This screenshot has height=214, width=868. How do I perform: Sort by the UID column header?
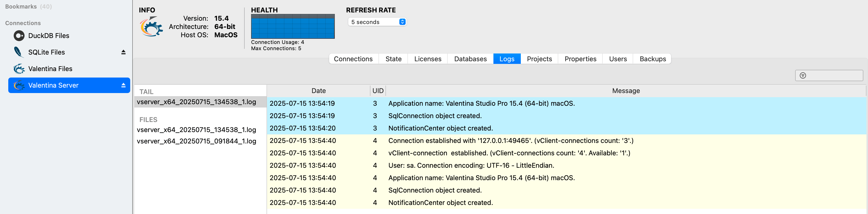(x=378, y=91)
